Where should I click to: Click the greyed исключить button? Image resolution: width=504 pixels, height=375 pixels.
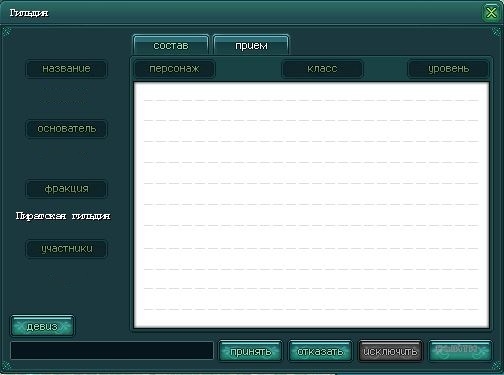pyautogui.click(x=390, y=351)
